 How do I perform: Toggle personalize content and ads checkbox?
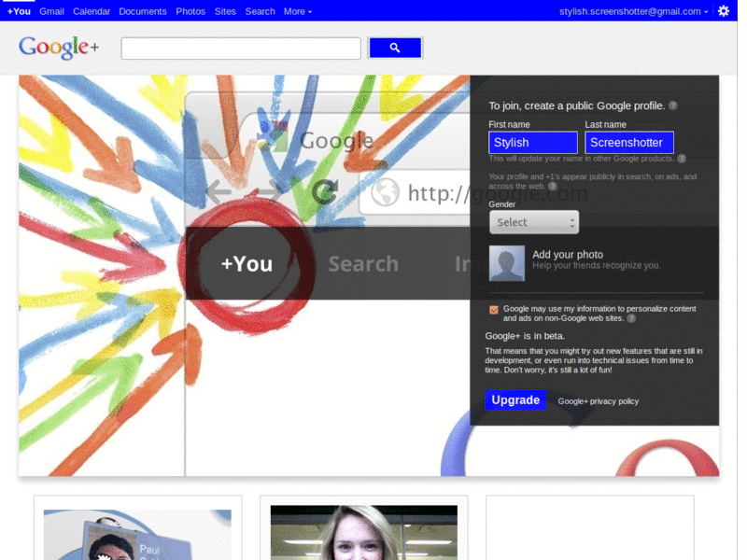coord(494,310)
